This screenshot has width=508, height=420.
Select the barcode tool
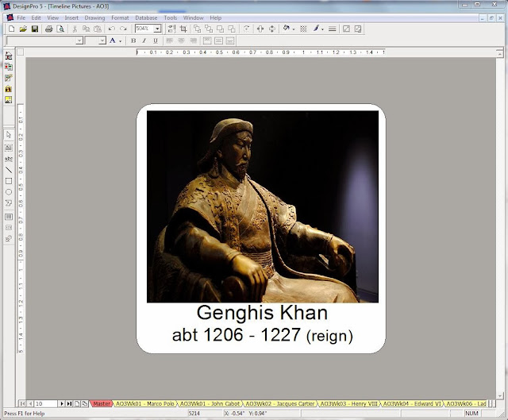point(9,217)
